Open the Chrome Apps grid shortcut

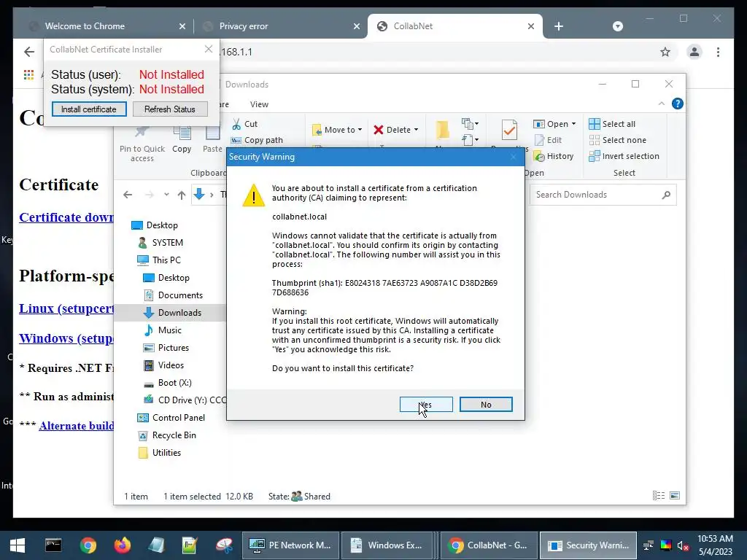tap(28, 75)
